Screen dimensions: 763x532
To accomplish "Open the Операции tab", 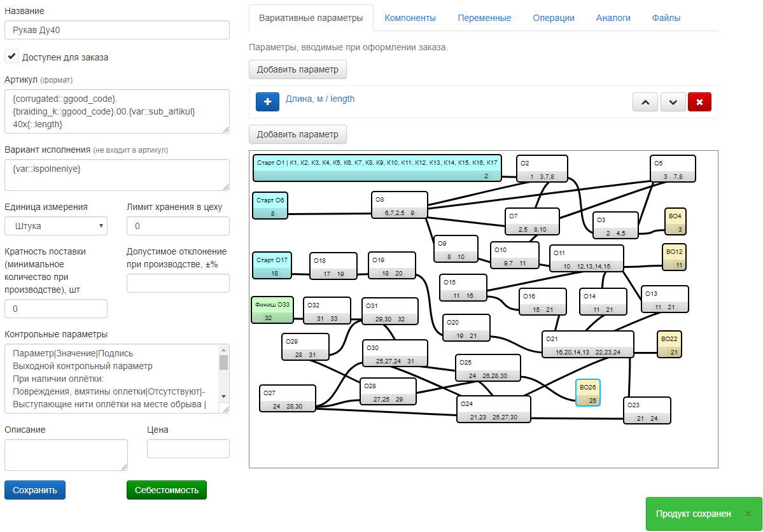I will [x=553, y=18].
